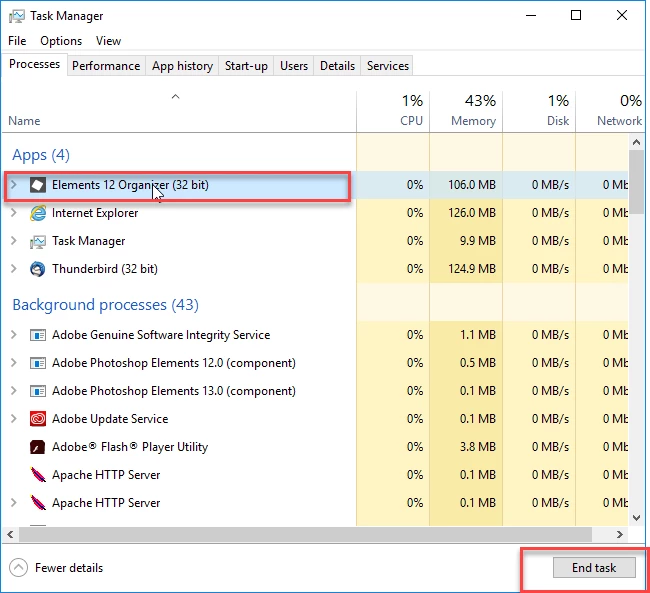Expand Elements 12 Organizer process group
Screen dimensions: 650x593
(x=14, y=185)
